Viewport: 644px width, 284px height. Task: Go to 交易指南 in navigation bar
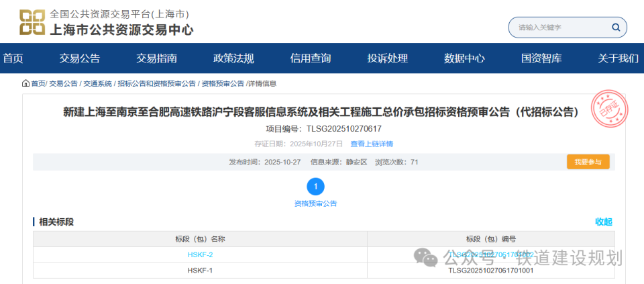(156, 58)
